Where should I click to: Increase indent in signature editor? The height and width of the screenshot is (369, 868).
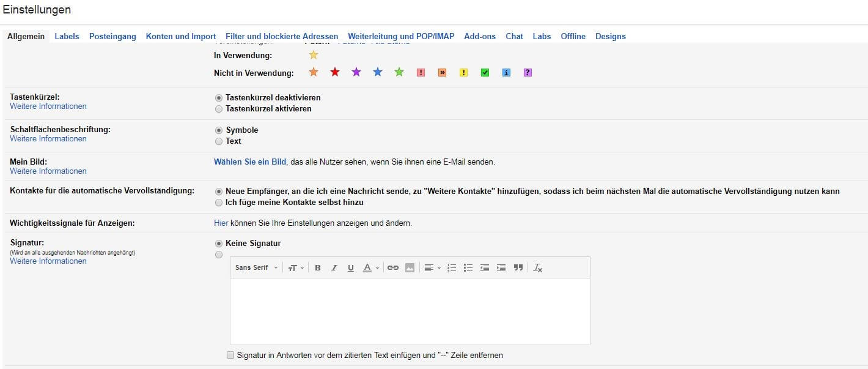[501, 267]
